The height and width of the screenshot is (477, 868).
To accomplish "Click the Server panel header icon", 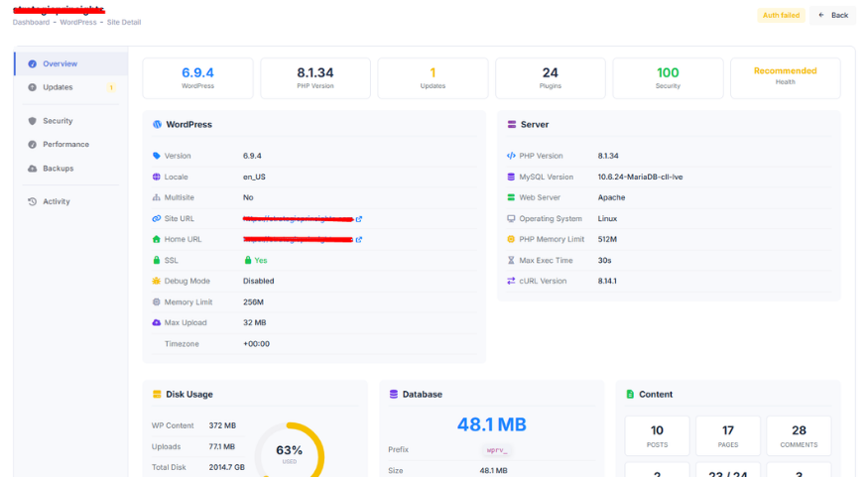I will [512, 125].
